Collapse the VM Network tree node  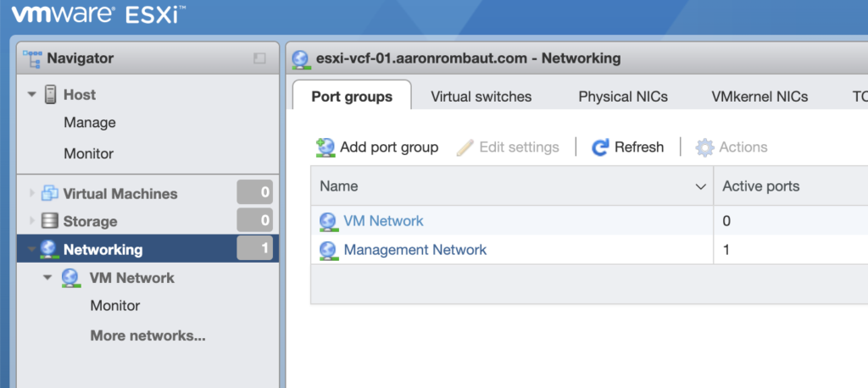[x=47, y=278]
